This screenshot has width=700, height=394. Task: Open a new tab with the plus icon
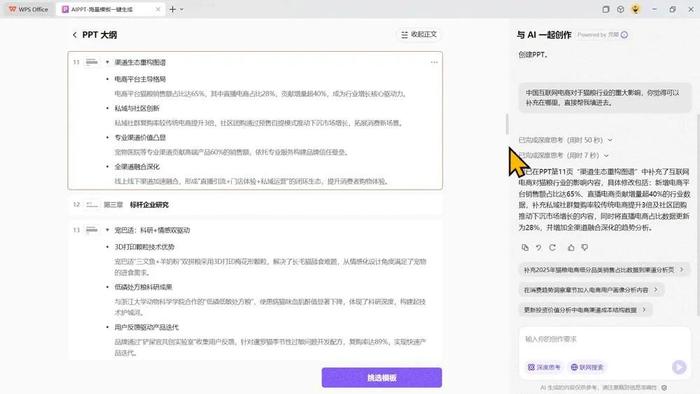(x=172, y=9)
